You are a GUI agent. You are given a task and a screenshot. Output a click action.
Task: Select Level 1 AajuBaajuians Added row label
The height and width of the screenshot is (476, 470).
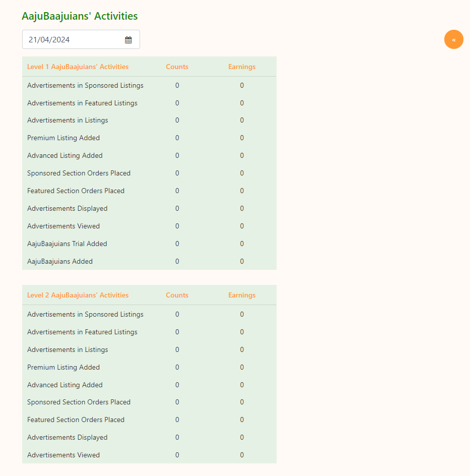(x=60, y=262)
